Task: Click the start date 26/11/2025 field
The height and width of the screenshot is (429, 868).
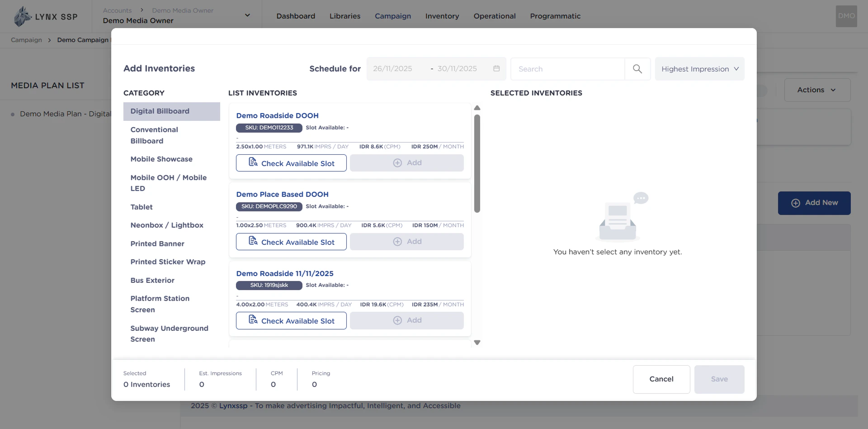Action: (392, 69)
